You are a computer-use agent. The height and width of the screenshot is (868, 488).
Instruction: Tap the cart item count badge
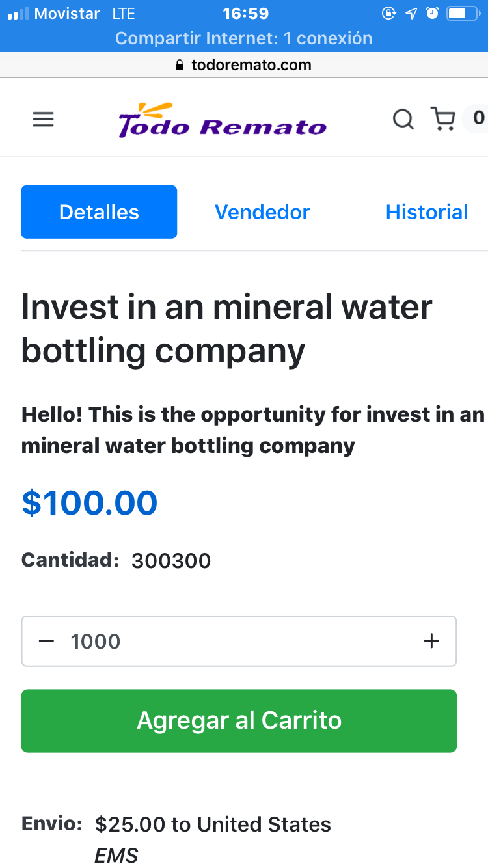[x=478, y=118]
